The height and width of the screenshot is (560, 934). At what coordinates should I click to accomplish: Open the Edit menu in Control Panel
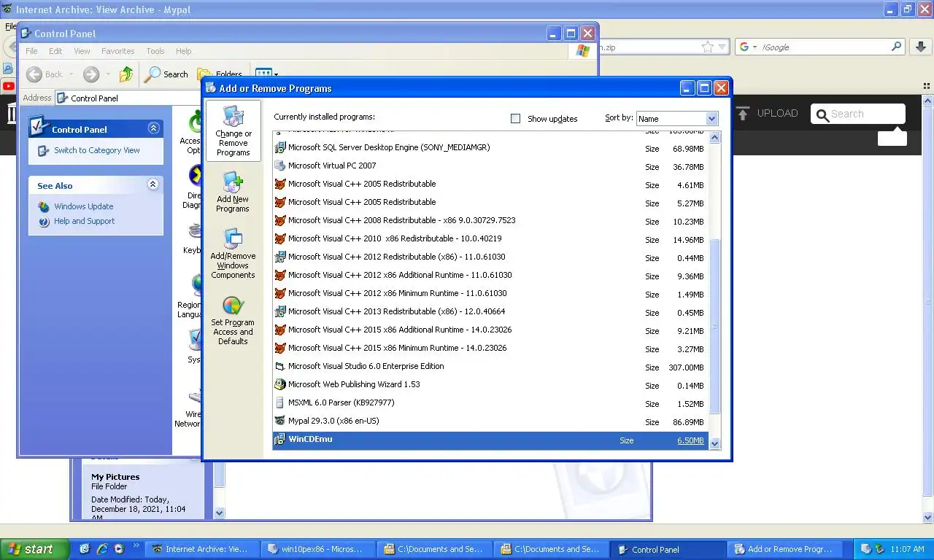point(55,51)
